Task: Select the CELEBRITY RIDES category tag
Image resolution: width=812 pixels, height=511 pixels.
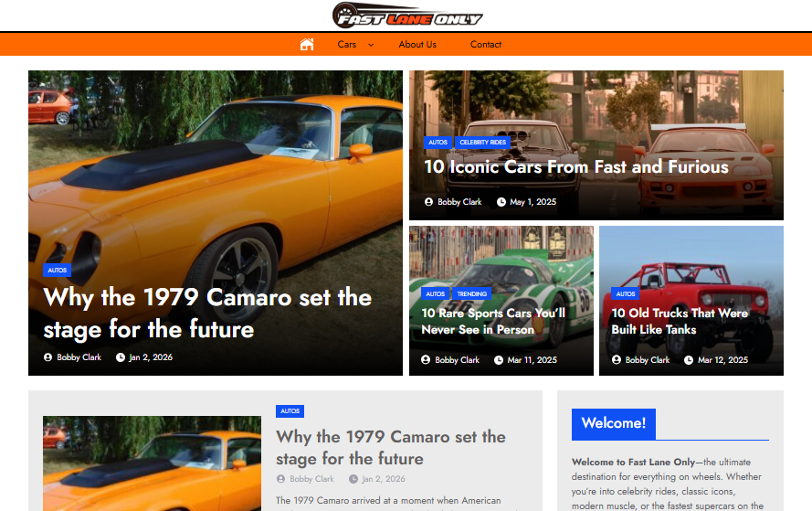Action: 482,142
